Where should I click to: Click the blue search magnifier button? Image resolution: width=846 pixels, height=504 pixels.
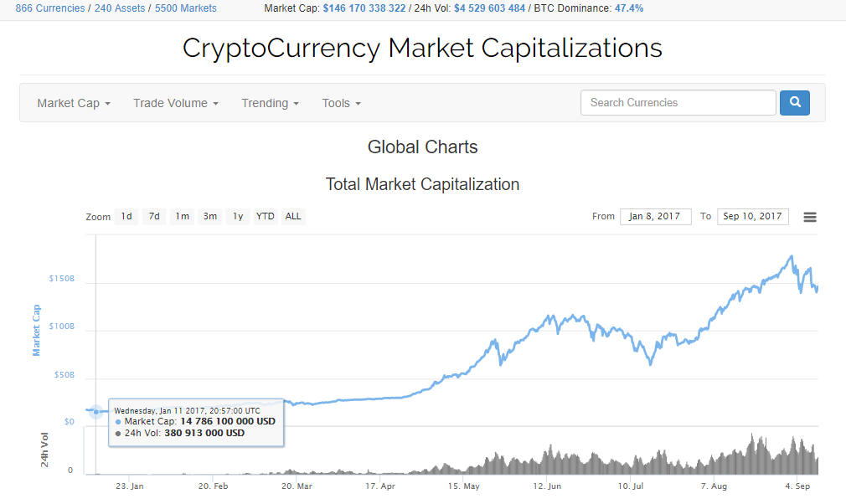point(794,103)
